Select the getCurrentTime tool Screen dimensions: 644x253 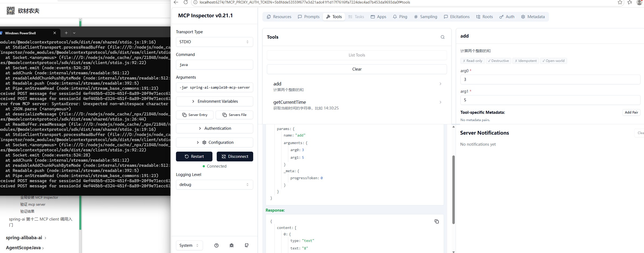click(357, 105)
